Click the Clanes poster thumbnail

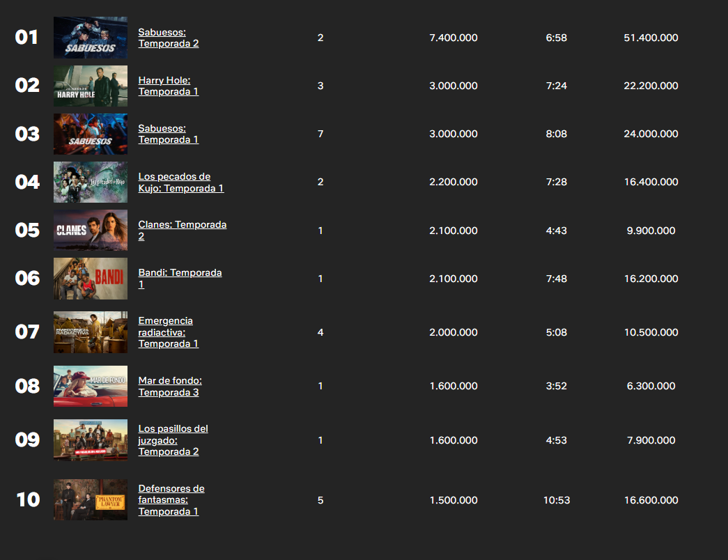point(91,230)
